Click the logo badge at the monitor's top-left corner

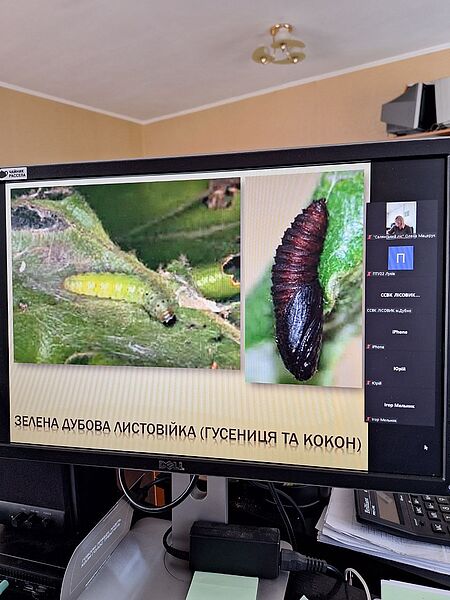click(x=13, y=174)
